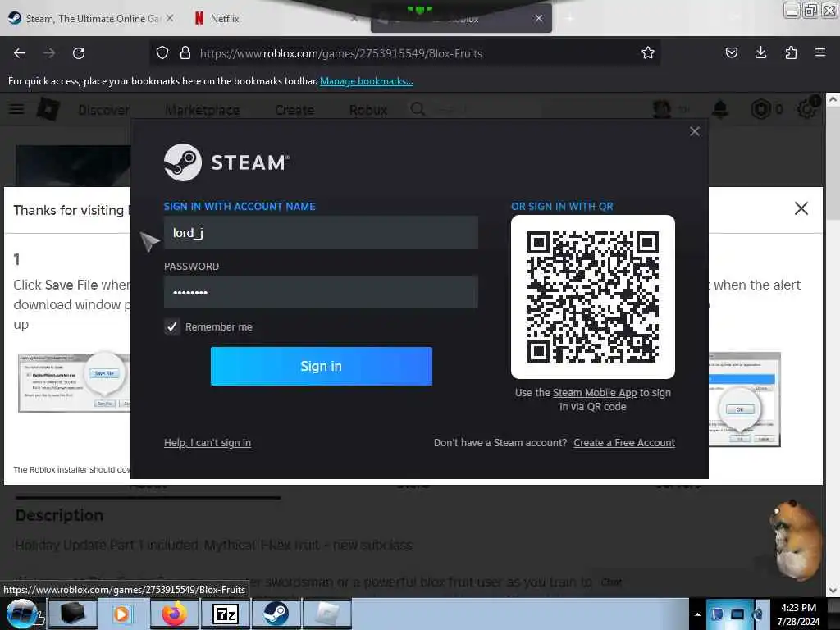The image size is (840, 630).
Task: Open the Steam Mobile App link
Action: coord(595,393)
